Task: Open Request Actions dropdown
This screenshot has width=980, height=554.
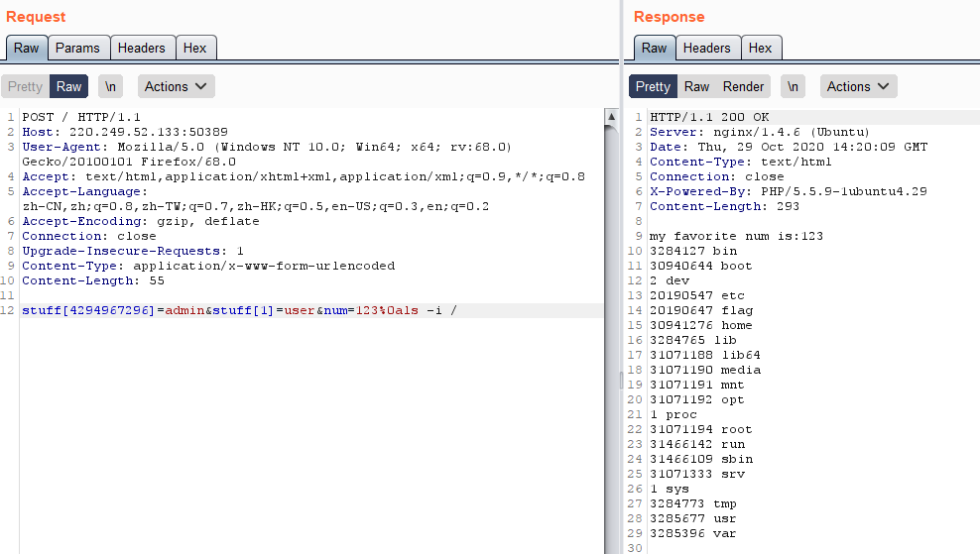Action: [x=177, y=87]
